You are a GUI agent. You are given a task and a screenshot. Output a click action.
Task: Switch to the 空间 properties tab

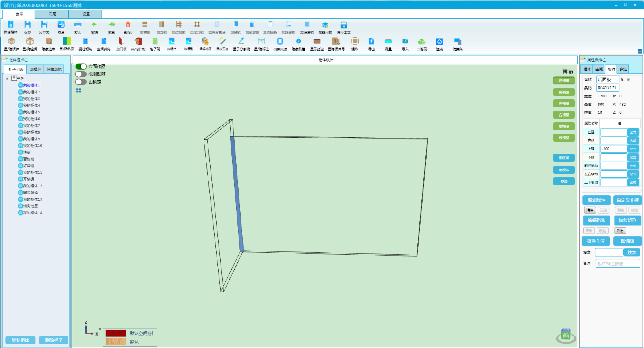pos(599,69)
